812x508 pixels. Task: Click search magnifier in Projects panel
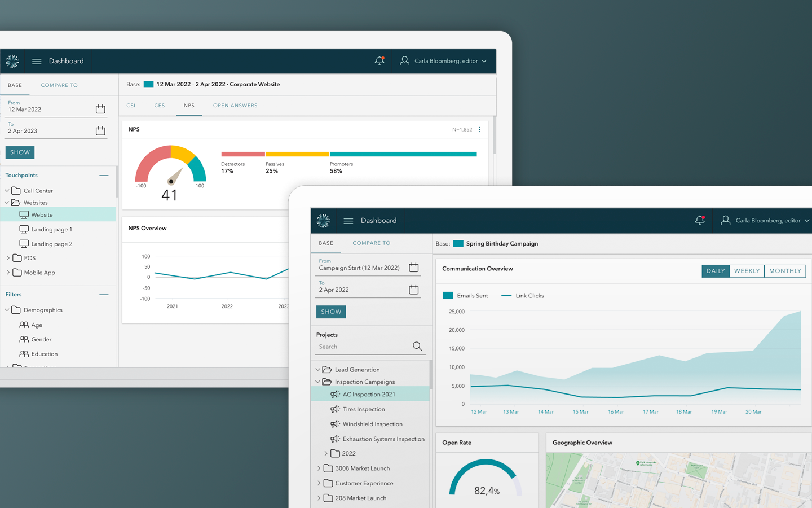(417, 347)
